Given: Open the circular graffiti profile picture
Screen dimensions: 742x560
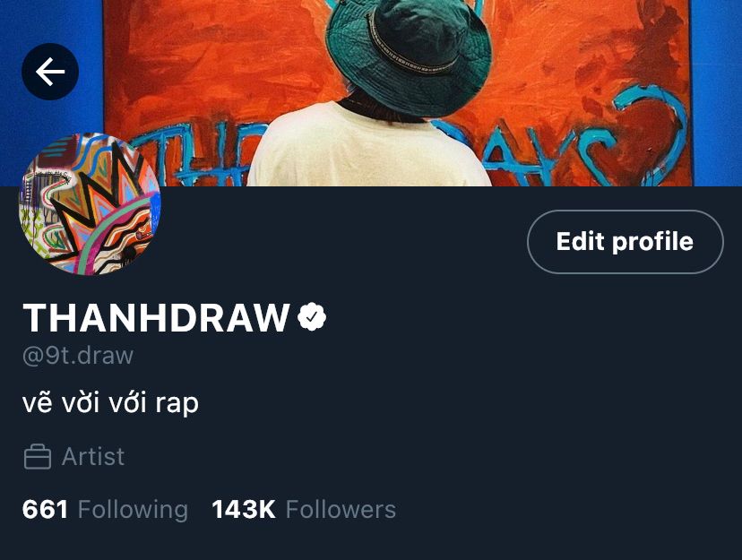Looking at the screenshot, I should [x=90, y=204].
